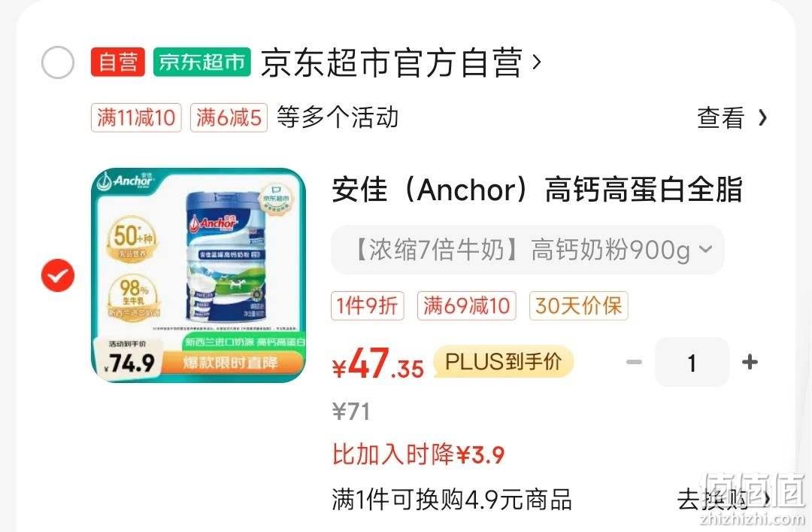Tap the red 自营 badge icon
This screenshot has height=532, width=812.
pos(117,62)
